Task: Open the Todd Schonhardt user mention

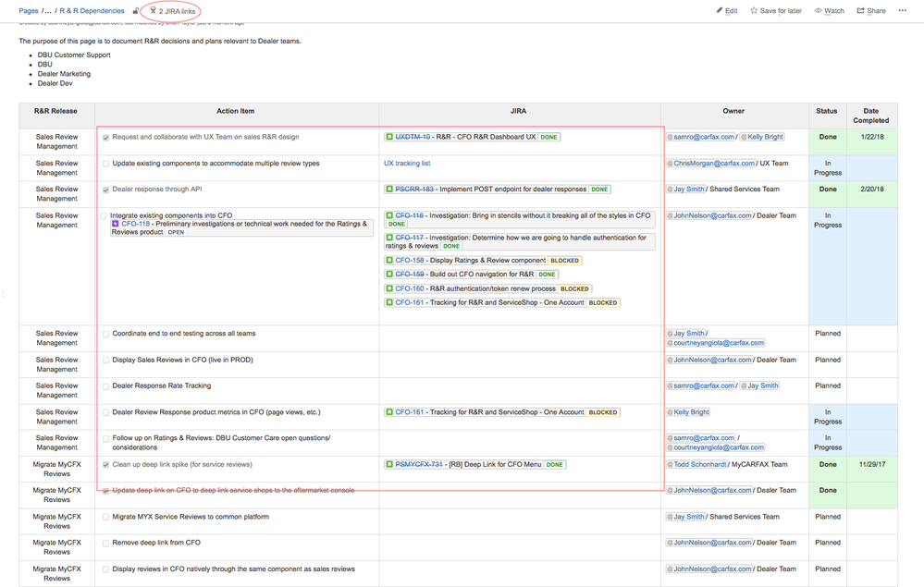Action: pyautogui.click(x=696, y=465)
